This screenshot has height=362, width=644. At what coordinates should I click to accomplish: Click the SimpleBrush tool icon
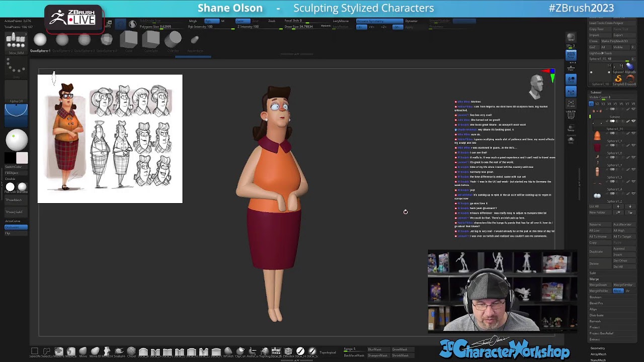[x=618, y=79]
